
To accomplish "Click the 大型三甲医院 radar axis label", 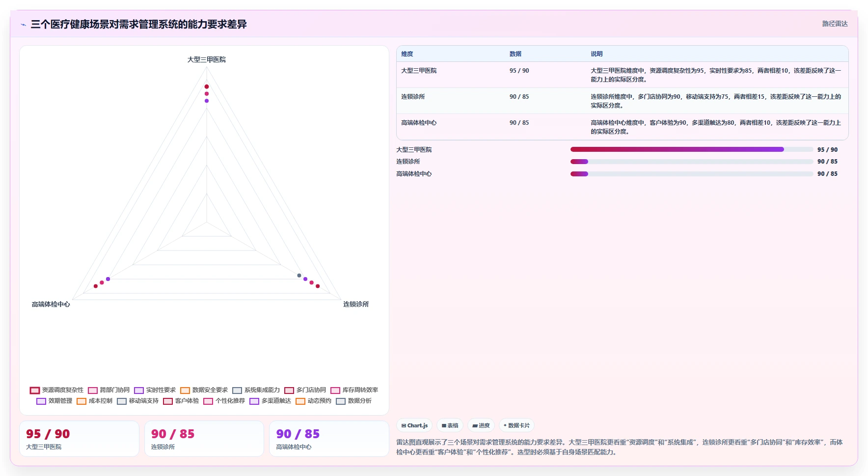I will [207, 59].
